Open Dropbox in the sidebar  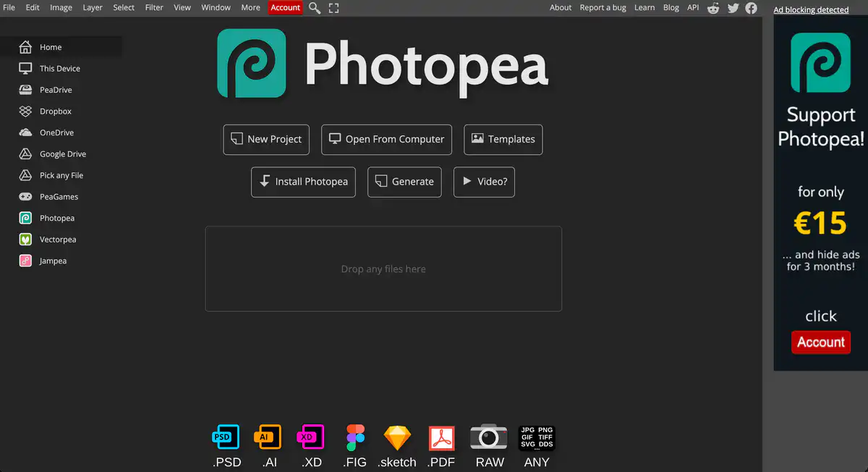(x=61, y=111)
